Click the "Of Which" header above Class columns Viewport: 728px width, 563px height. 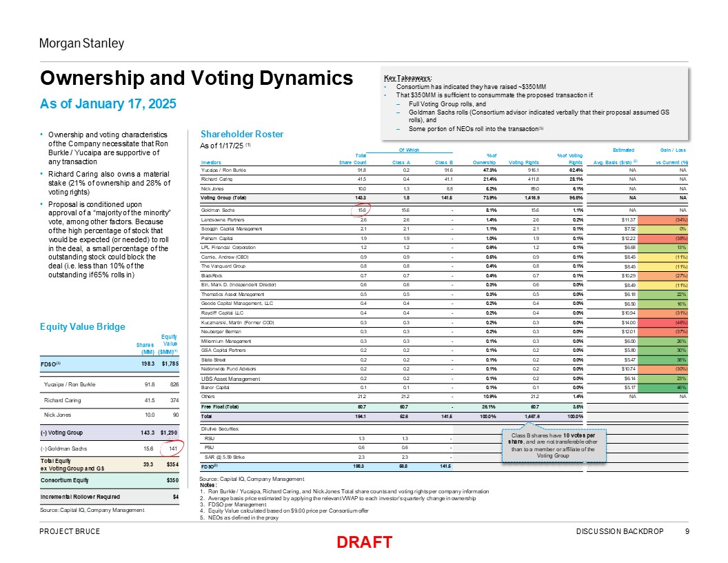[409, 150]
